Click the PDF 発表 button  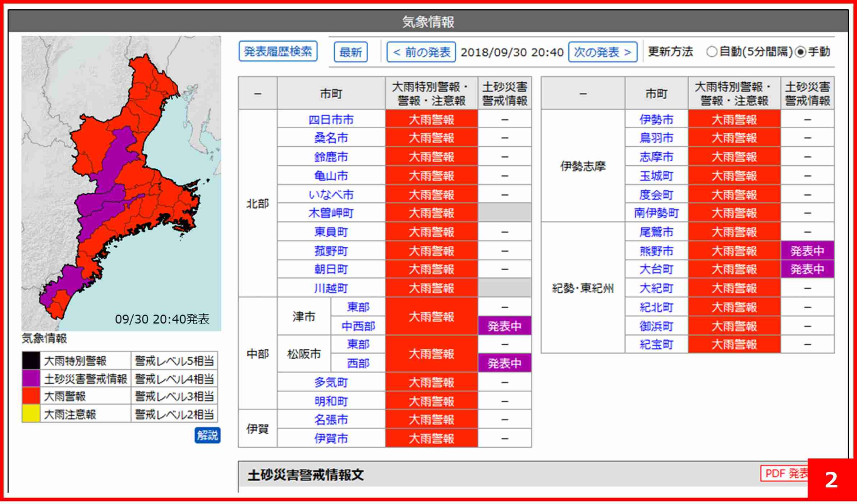coord(784,473)
